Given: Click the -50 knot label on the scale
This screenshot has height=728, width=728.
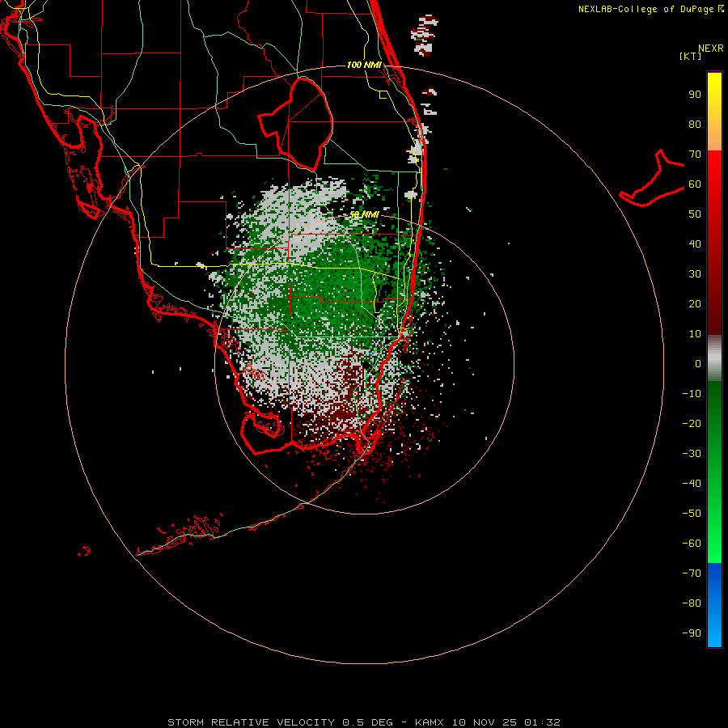Looking at the screenshot, I should 692,514.
